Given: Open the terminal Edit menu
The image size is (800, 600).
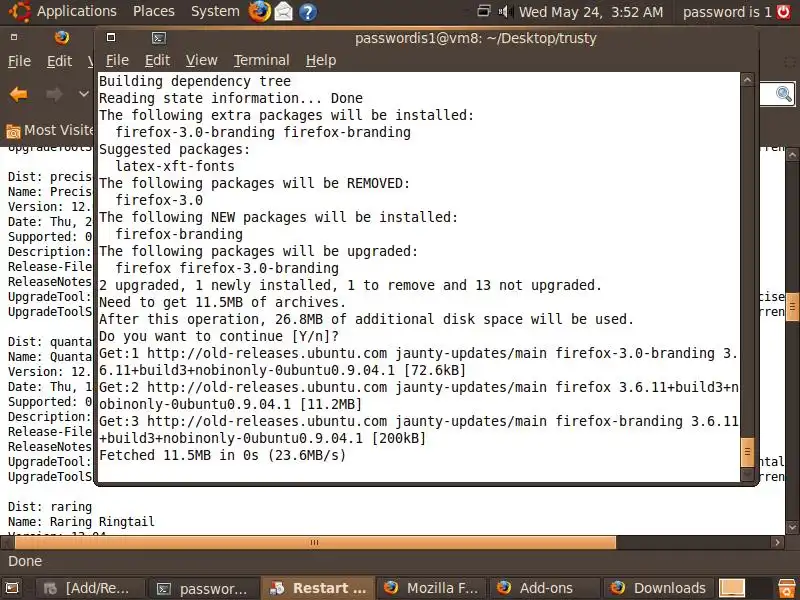Looking at the screenshot, I should tap(157, 60).
